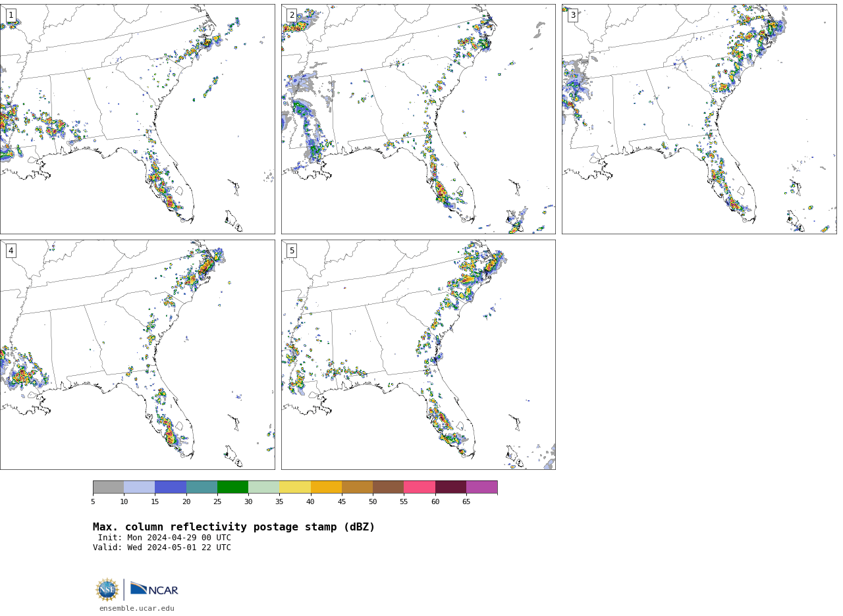Click the purple 65+ dBZ swatch
The width and height of the screenshot is (843, 616).
click(482, 487)
